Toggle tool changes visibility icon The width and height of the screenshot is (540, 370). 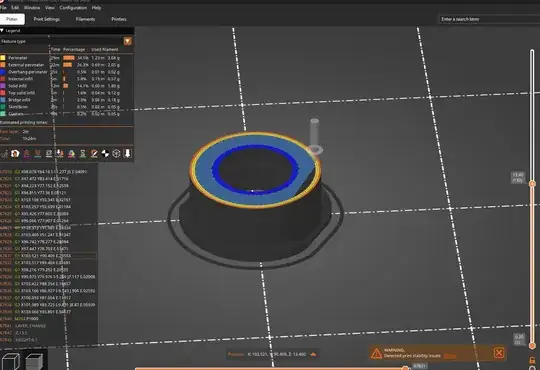(x=60, y=154)
